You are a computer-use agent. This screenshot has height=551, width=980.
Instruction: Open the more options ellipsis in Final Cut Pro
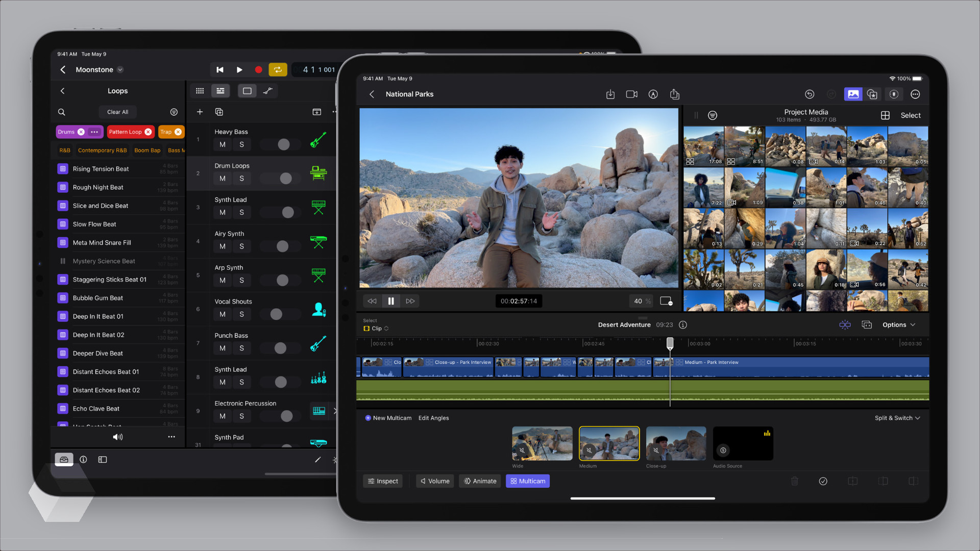915,94
